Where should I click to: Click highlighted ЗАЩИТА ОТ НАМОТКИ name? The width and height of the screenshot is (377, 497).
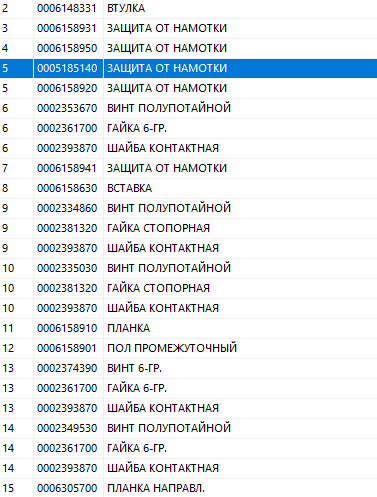[167, 68]
